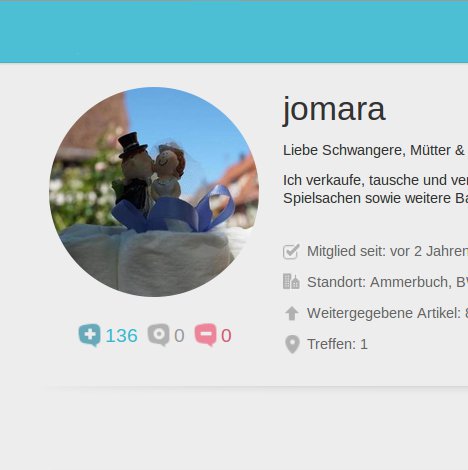Click the upward arrow icon beside Weitergegebene Artikel
Image resolution: width=468 pixels, height=470 pixels.
coord(292,313)
